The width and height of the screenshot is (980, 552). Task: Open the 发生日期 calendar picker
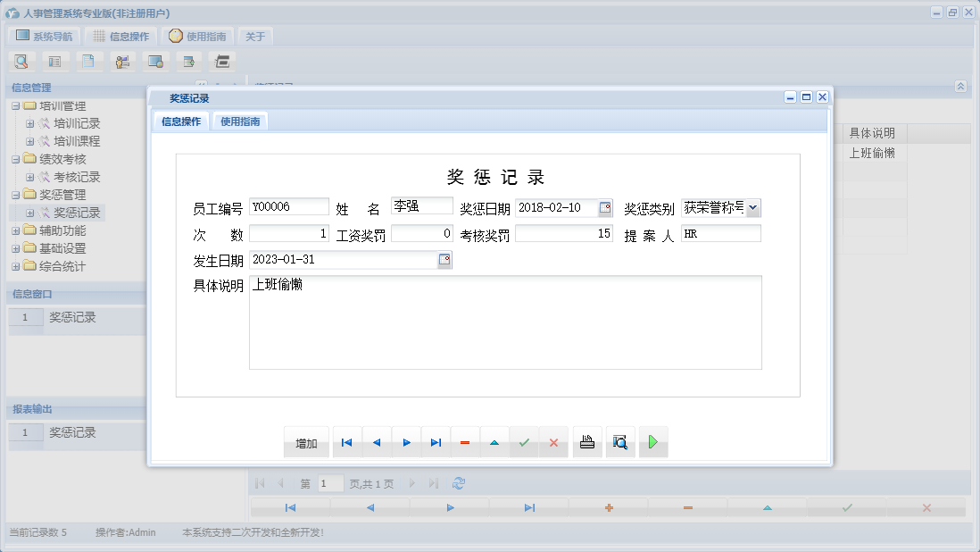(x=444, y=259)
